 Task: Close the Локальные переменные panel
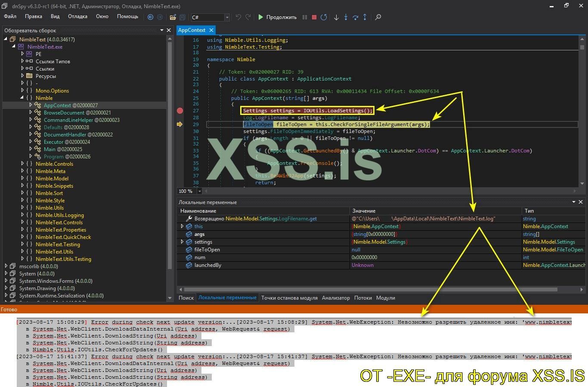(x=581, y=202)
